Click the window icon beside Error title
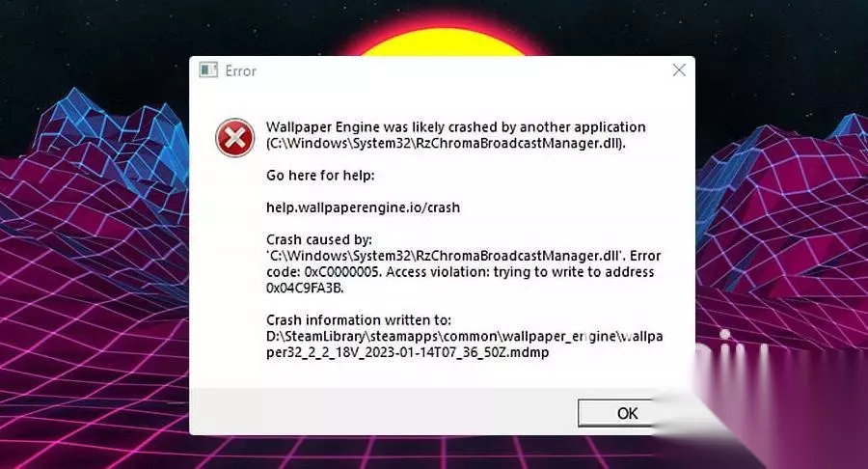868x469 pixels. 208,70
